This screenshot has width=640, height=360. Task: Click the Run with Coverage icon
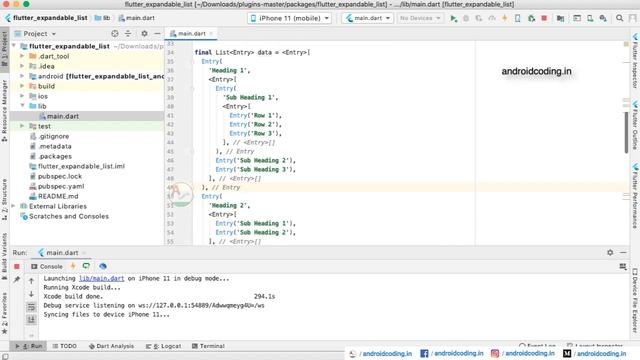click(479, 18)
